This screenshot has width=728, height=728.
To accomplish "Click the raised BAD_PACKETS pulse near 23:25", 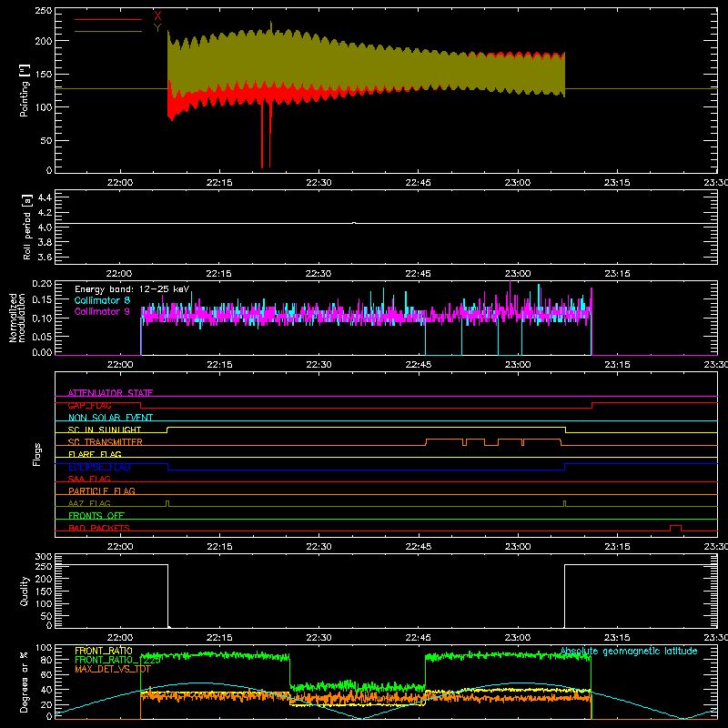I will click(x=675, y=528).
